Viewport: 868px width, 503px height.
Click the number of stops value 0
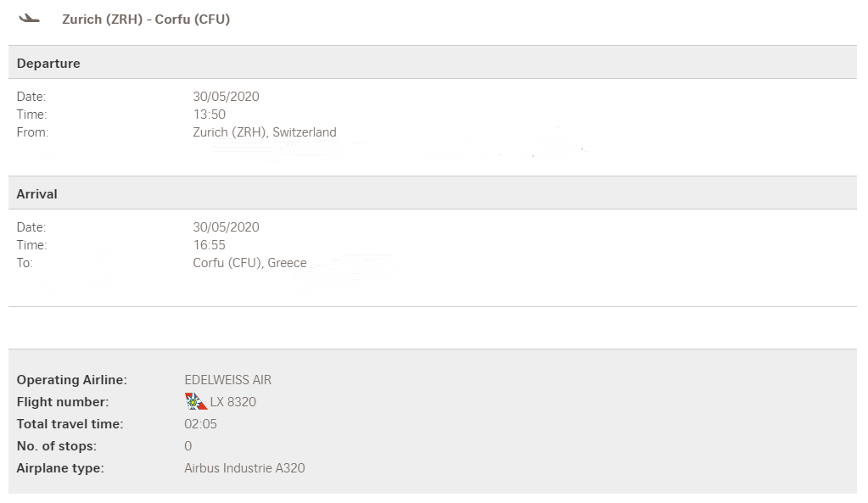pyautogui.click(x=188, y=446)
